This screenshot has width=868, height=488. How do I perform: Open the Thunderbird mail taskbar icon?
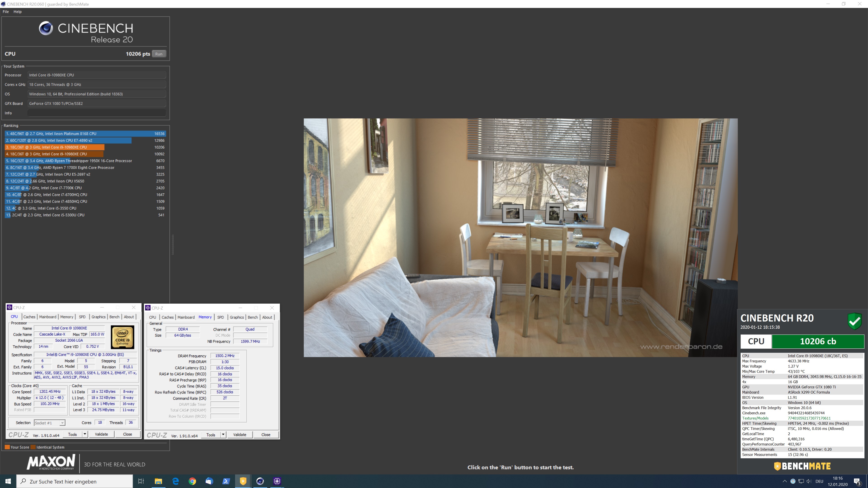(x=209, y=481)
